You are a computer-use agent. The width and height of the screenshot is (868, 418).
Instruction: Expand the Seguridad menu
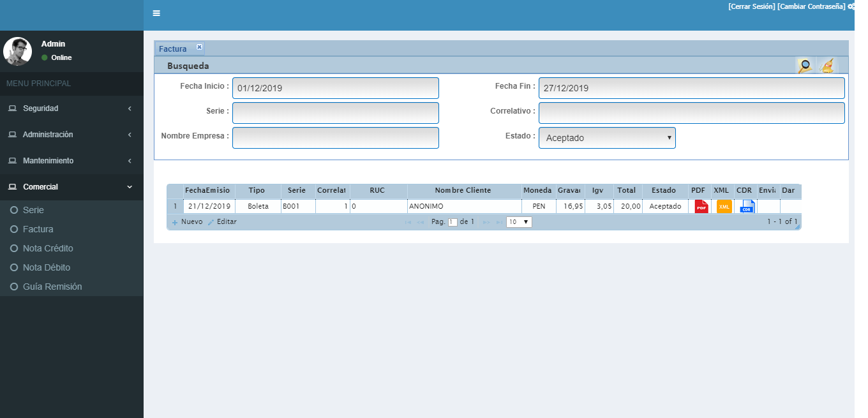tap(71, 108)
